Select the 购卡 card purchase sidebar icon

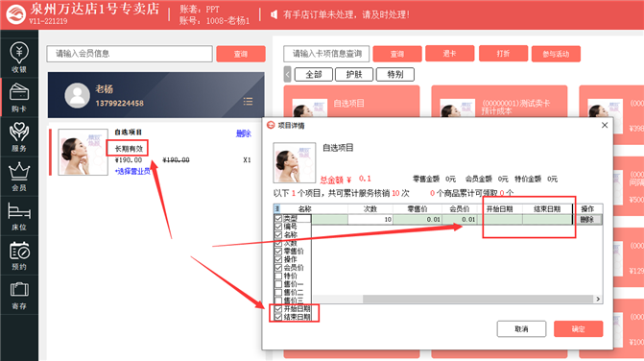19,97
